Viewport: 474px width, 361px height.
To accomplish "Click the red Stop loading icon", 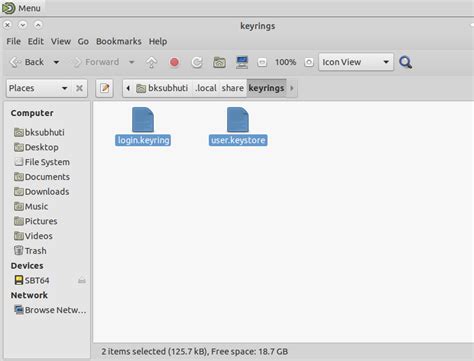I will (174, 62).
